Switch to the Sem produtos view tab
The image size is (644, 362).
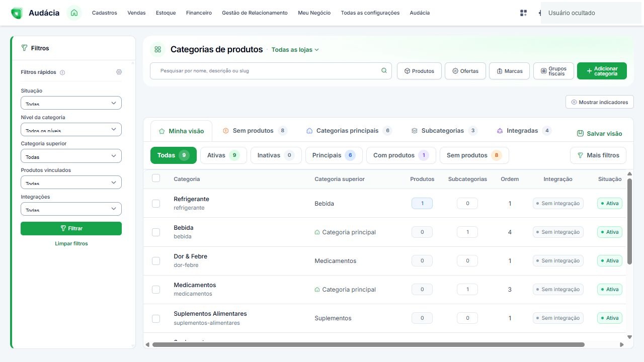click(255, 131)
